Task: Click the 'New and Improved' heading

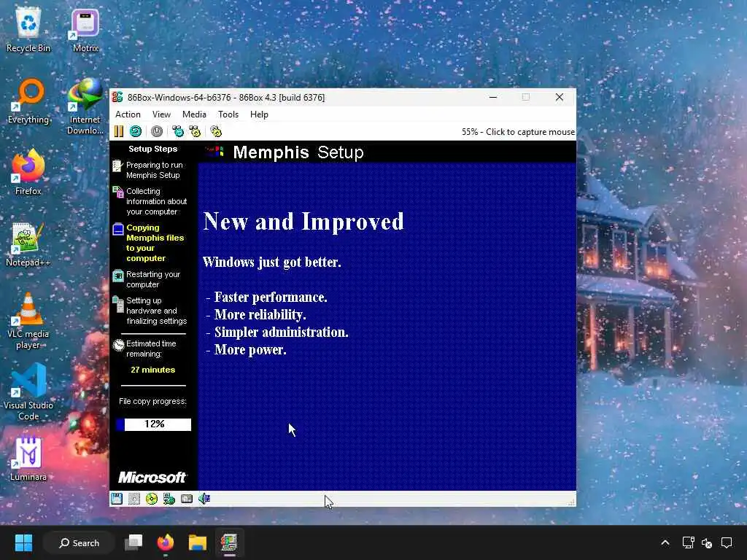Action: [x=303, y=222]
